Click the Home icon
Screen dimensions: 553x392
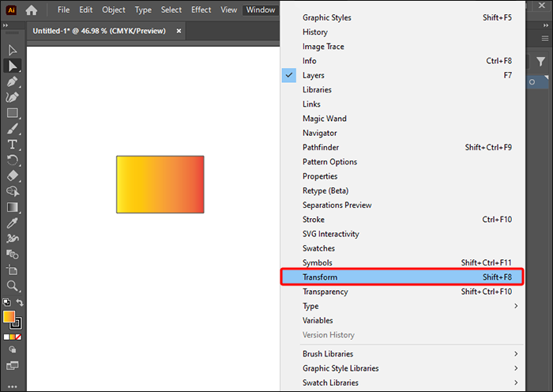(32, 10)
